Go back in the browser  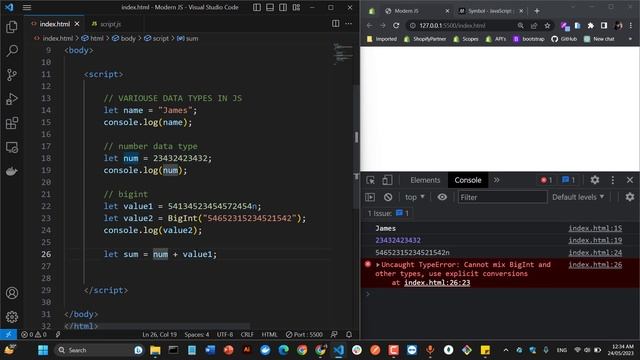tap(369, 25)
